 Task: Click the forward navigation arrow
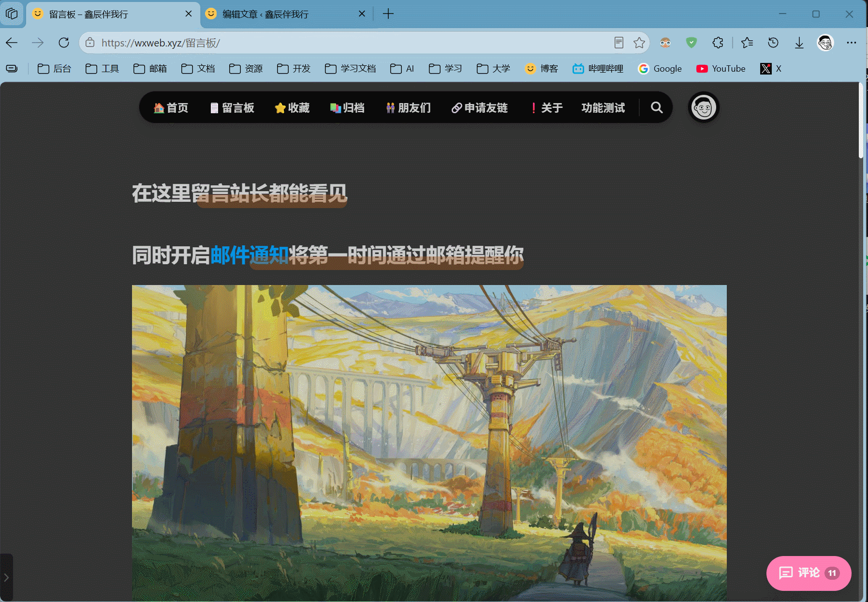point(38,43)
